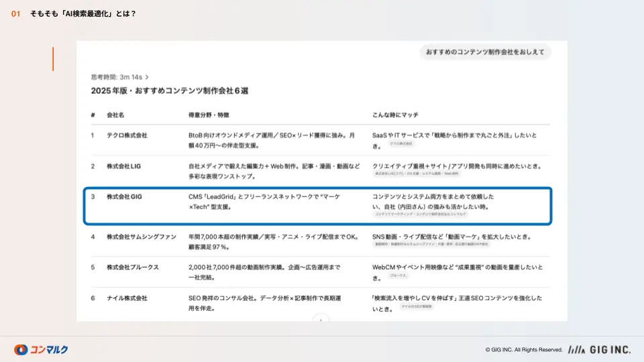Click the description starting 年間7,000本超の制作実績

click(x=274, y=242)
